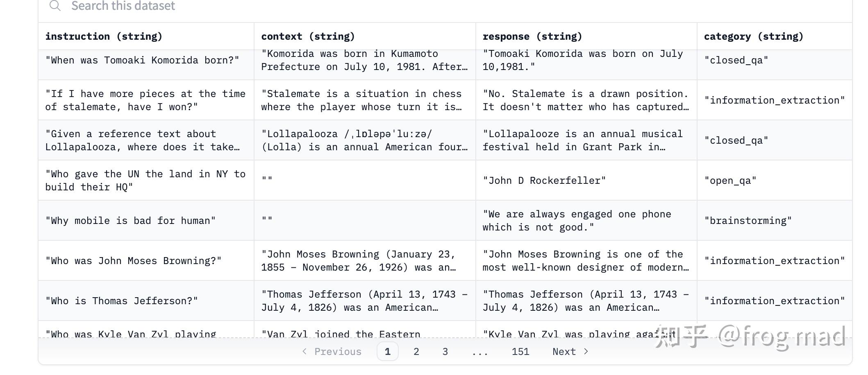The image size is (868, 375).
Task: Expand truncated John Moses Browning response cell
Action: point(586,261)
